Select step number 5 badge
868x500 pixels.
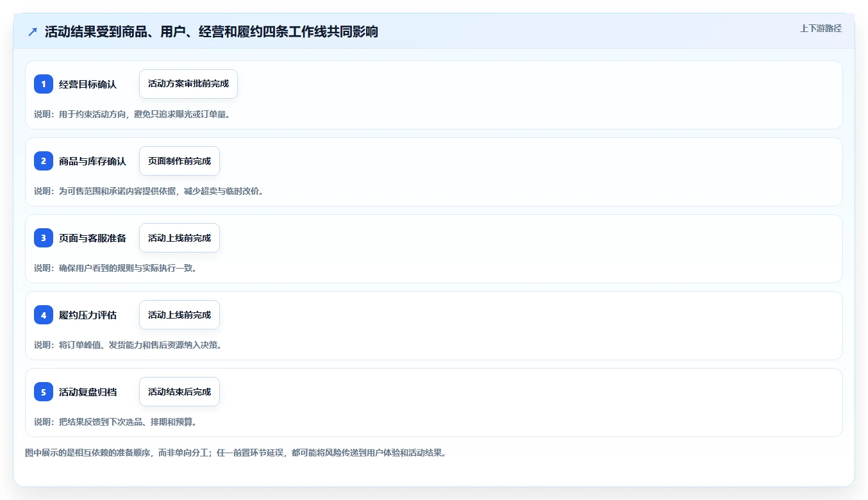(x=44, y=392)
